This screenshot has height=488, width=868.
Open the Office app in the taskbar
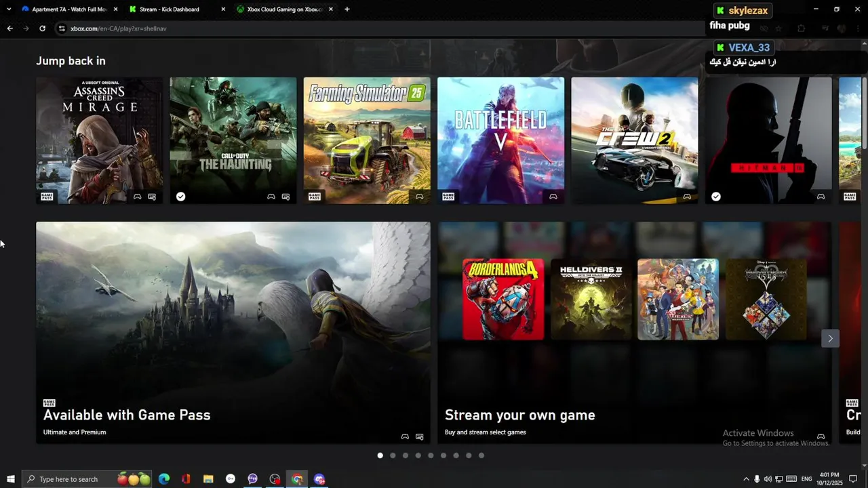(x=186, y=479)
